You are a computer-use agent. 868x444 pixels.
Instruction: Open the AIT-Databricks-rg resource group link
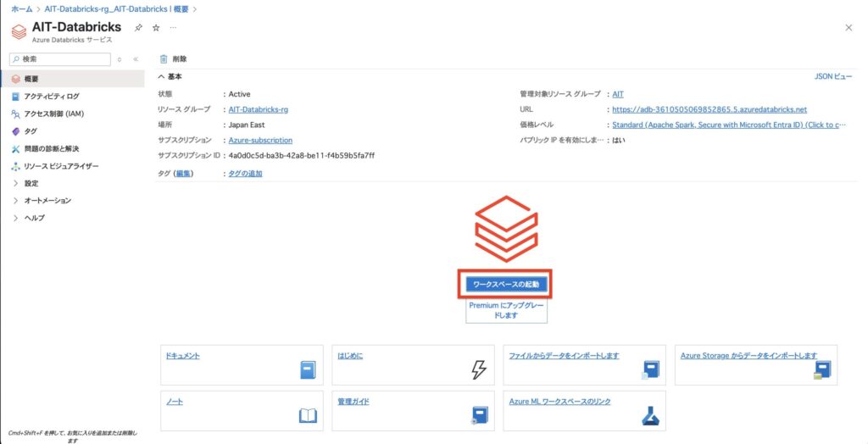258,109
